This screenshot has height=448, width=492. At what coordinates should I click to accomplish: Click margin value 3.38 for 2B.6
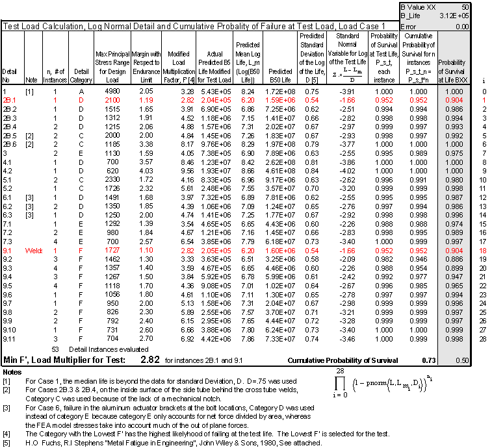click(x=146, y=144)
